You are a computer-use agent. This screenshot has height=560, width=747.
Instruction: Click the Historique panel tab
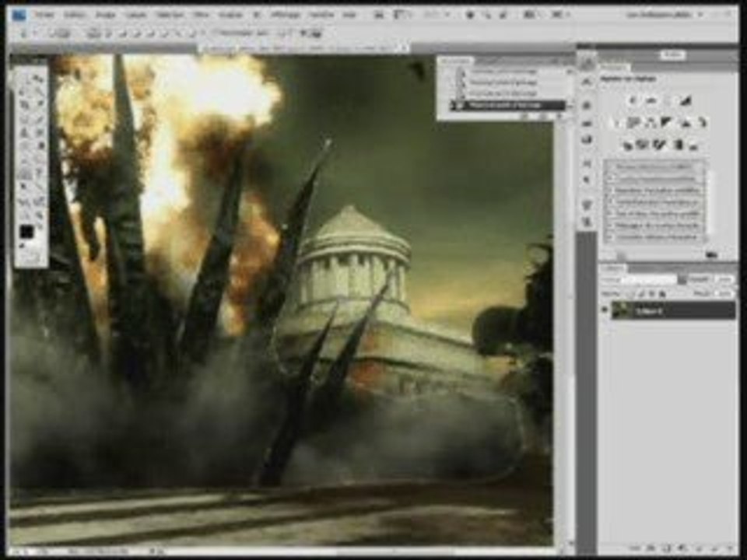point(455,61)
